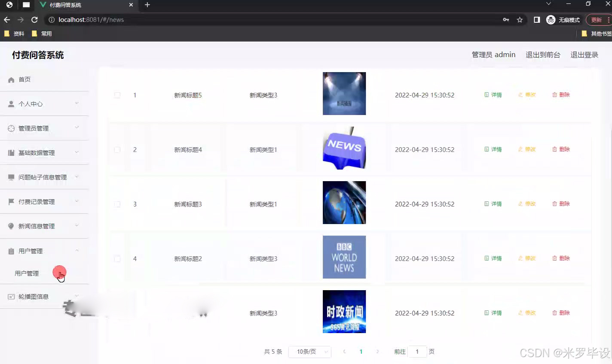Screen dimensions: 612x364
Task: Open the 用户管理 submenu entry
Action: click(x=27, y=273)
